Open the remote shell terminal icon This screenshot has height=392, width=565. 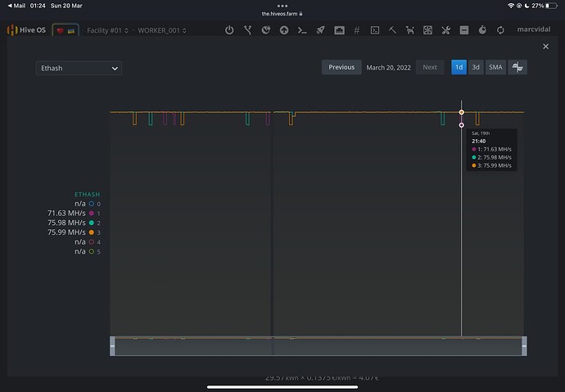point(375,30)
